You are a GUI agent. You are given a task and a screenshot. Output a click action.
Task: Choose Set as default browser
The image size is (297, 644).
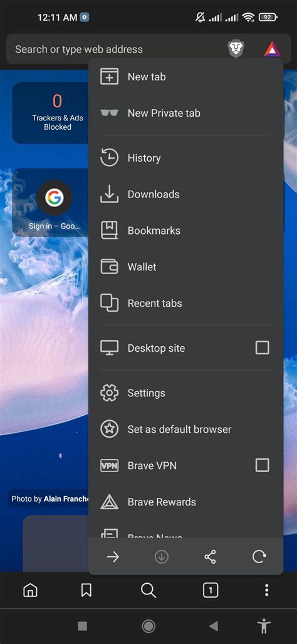click(186, 429)
